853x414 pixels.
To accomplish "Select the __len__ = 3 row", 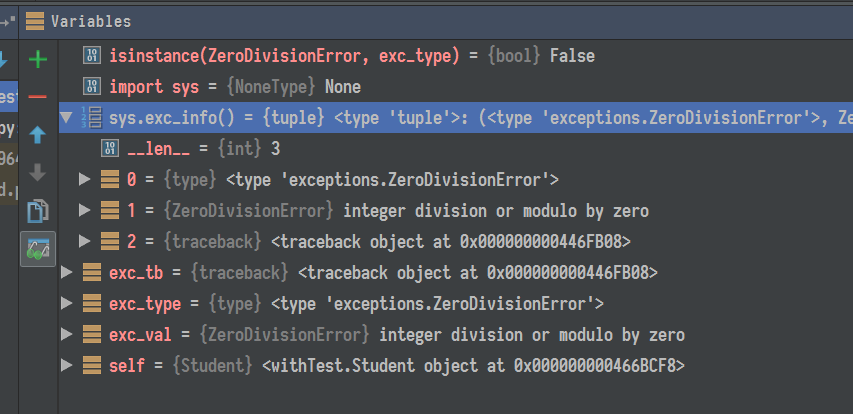I will coord(200,149).
